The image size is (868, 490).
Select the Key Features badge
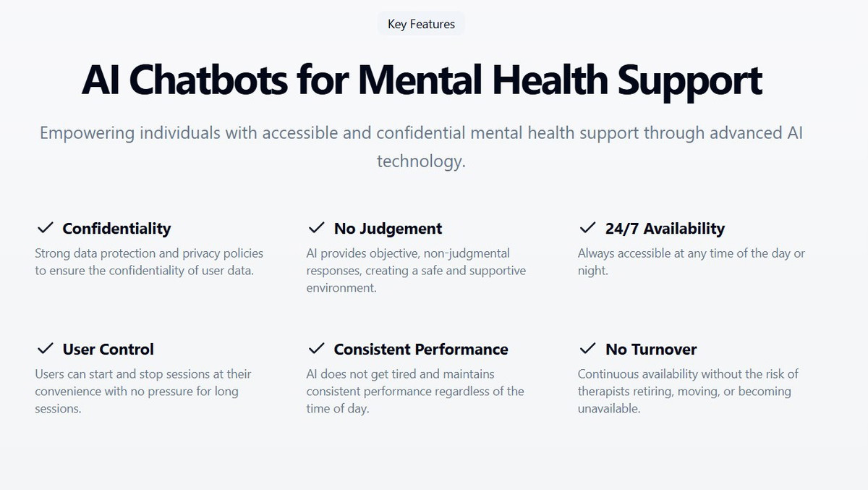[x=421, y=24]
